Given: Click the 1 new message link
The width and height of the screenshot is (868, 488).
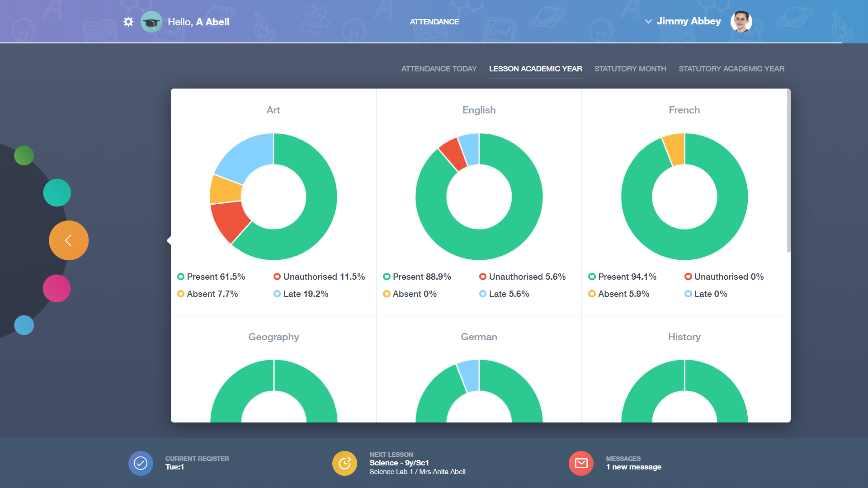Looking at the screenshot, I should coord(634,467).
